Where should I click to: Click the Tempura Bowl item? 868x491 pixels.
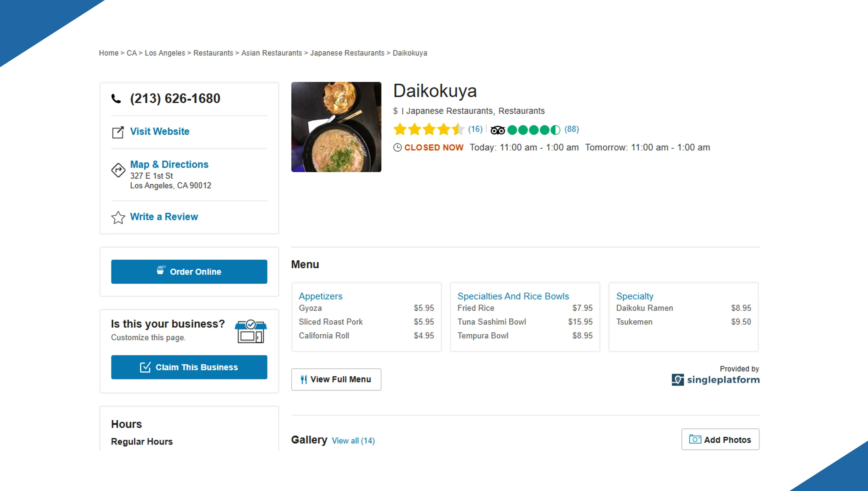click(483, 336)
